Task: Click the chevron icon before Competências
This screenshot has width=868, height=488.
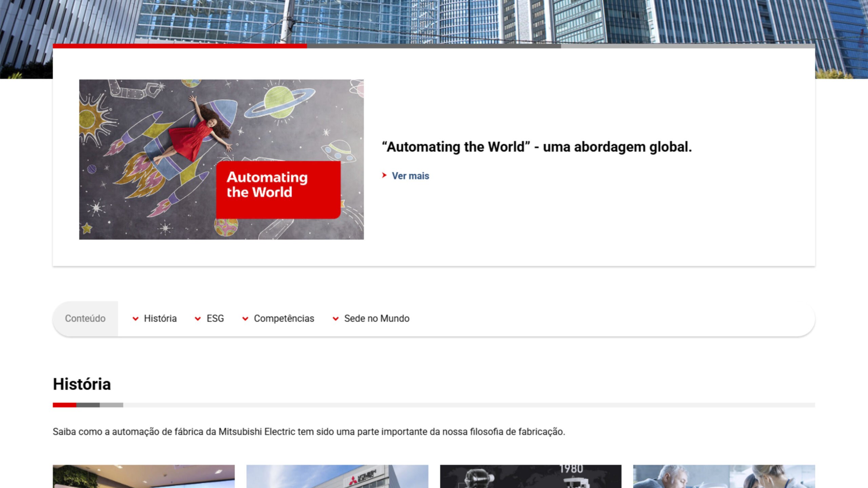Action: tap(245, 319)
